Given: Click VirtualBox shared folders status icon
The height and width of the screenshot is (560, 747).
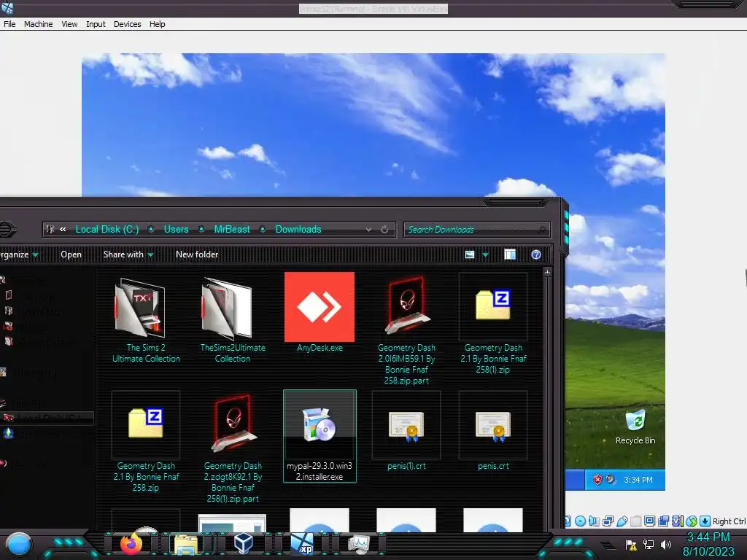Looking at the screenshot, I should [635, 521].
